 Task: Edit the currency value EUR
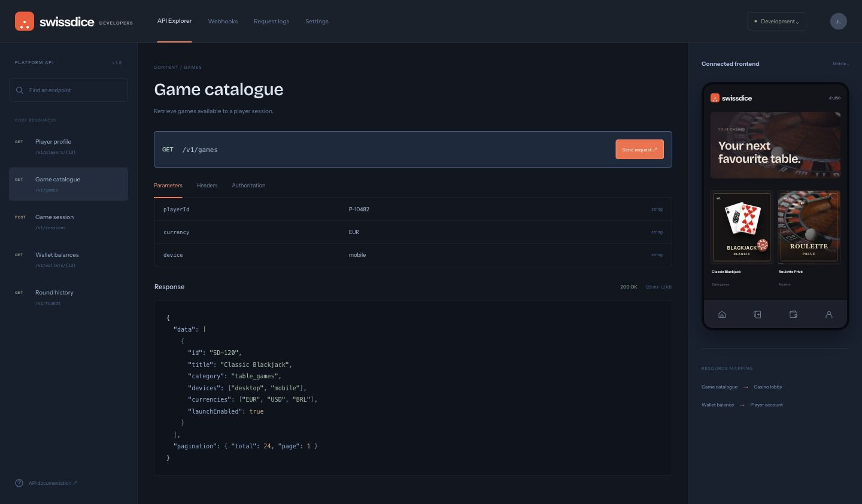point(354,232)
